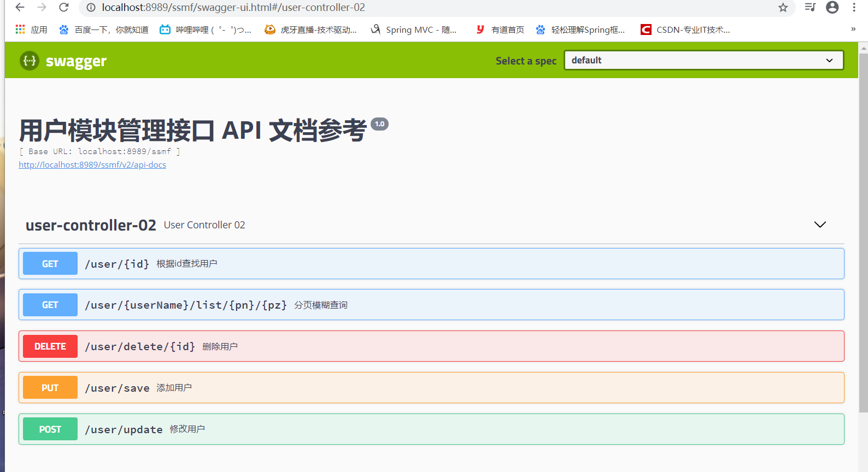868x472 pixels.
Task: Open the Huya live bookmark
Action: click(x=310, y=29)
